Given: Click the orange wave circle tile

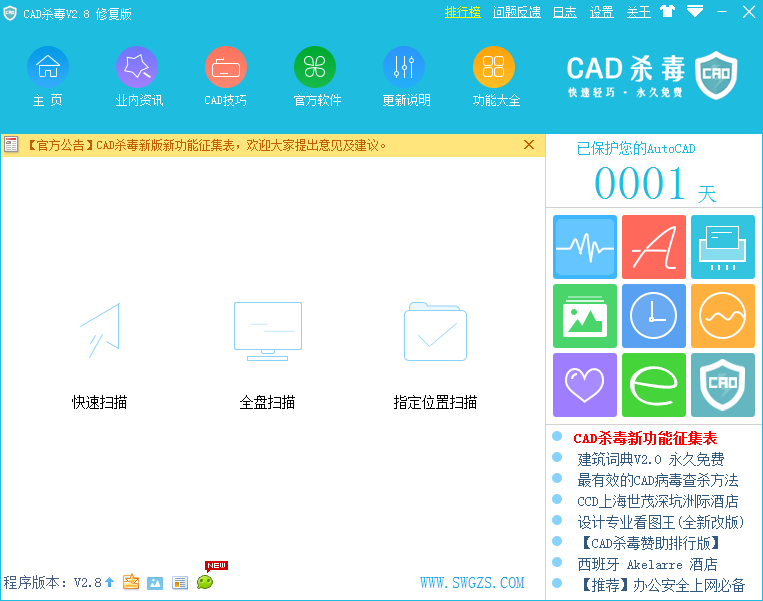Looking at the screenshot, I should [723, 316].
